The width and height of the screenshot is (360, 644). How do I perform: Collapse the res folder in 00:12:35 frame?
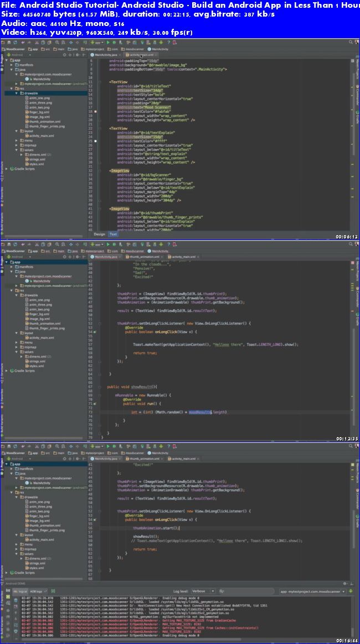pos(12,290)
